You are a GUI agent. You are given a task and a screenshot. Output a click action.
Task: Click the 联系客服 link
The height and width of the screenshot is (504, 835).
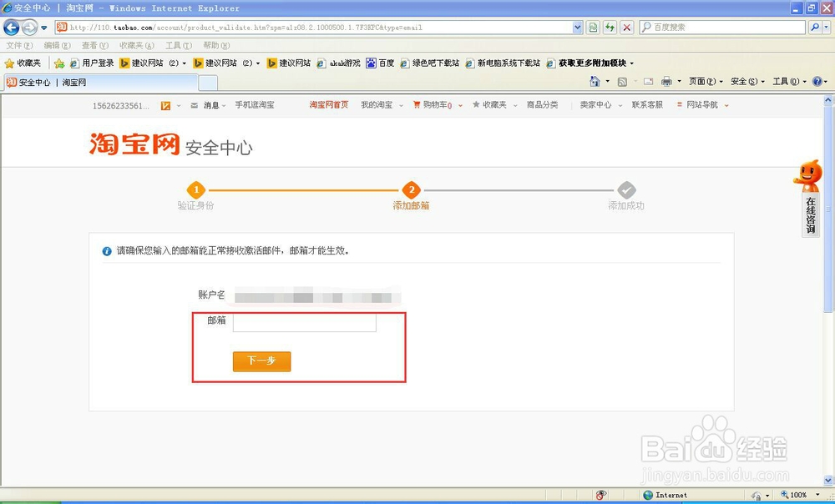pyautogui.click(x=647, y=105)
